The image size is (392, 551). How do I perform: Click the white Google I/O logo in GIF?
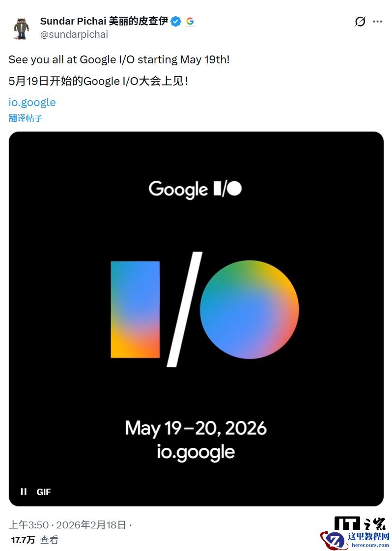click(x=195, y=189)
